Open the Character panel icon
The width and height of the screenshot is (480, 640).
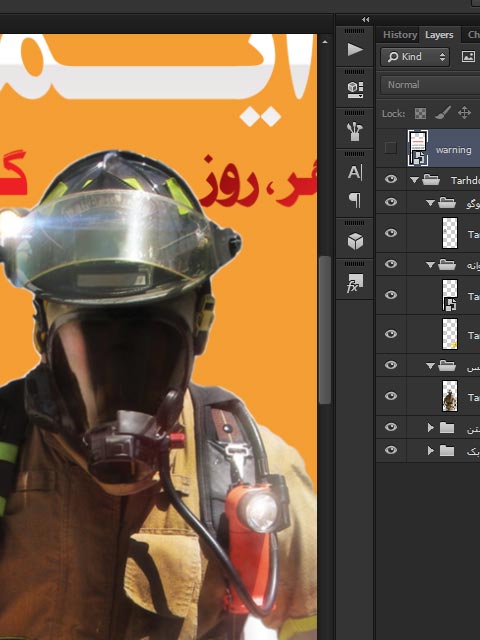[355, 172]
